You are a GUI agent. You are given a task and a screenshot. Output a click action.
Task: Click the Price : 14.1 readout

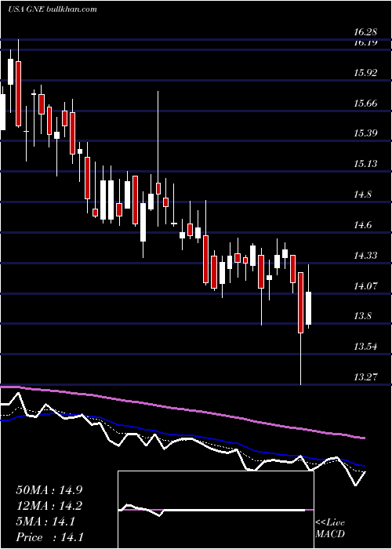(x=49, y=536)
